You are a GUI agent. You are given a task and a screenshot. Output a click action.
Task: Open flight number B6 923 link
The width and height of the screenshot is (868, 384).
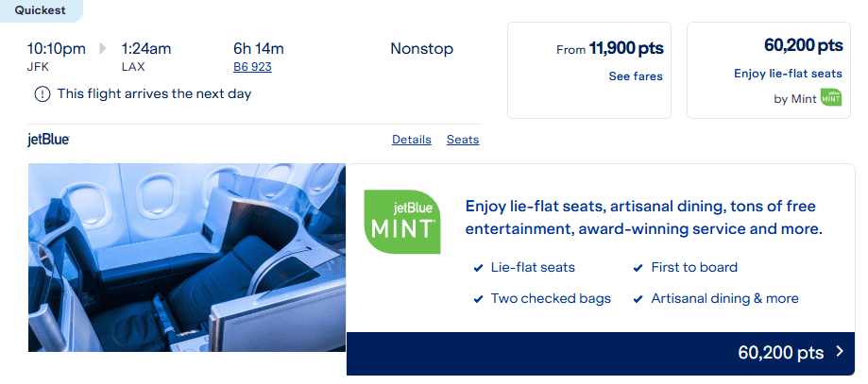coord(255,67)
